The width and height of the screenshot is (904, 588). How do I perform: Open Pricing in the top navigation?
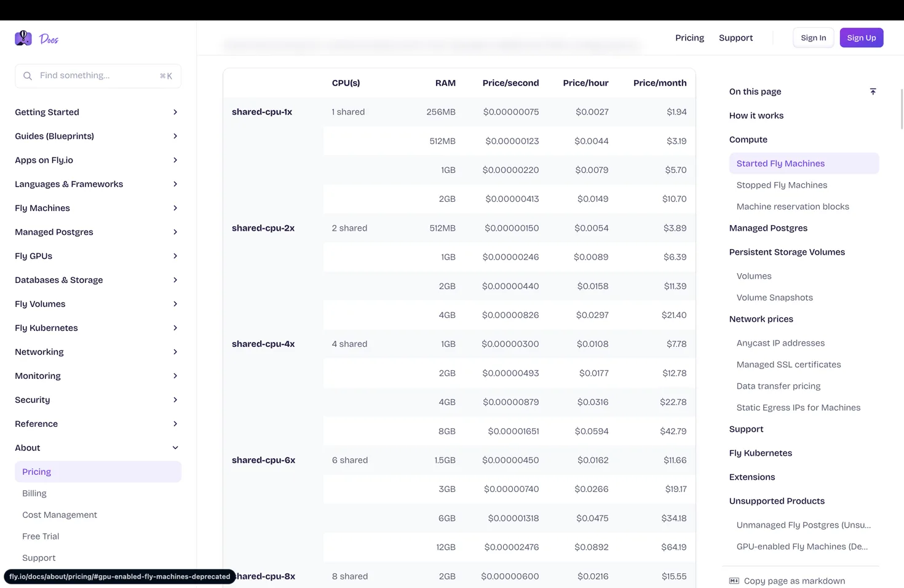(x=689, y=38)
